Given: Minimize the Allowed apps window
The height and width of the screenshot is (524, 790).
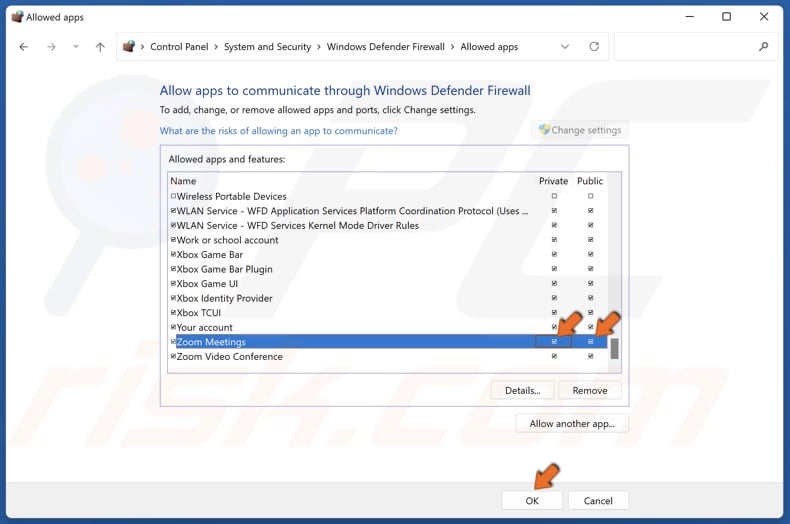Looking at the screenshot, I should pos(690,17).
